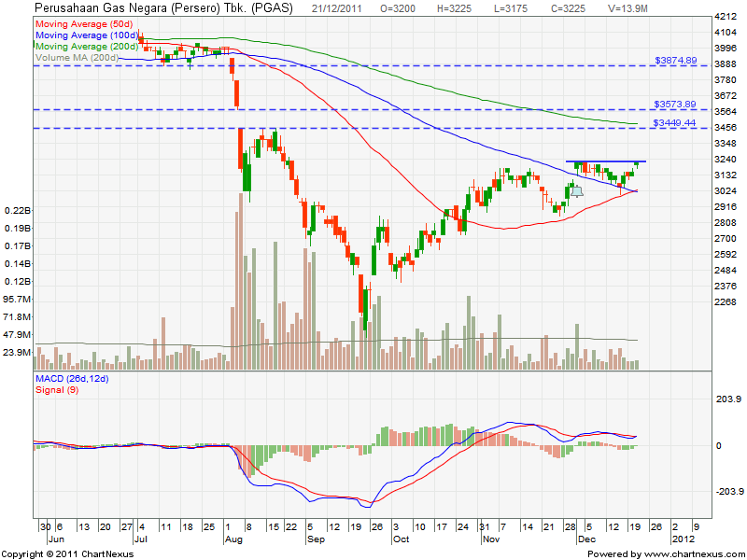Click the short blue resistance line near December
Image resolution: width=747 pixels, height=560 pixels.
click(x=605, y=162)
